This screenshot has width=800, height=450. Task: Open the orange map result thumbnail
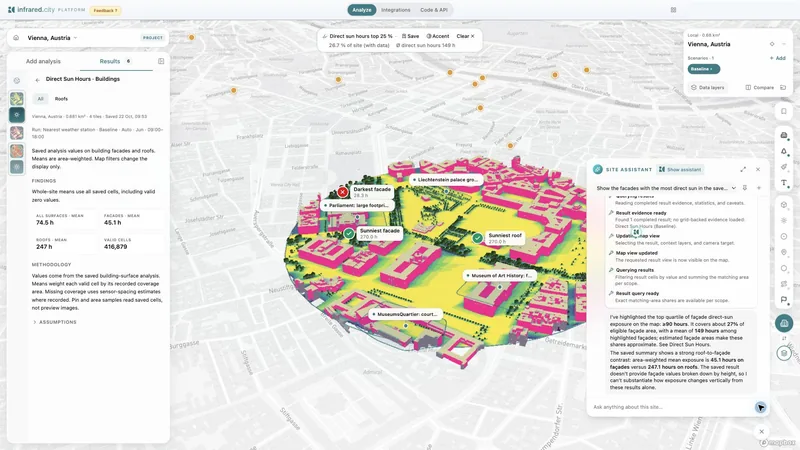17,150
